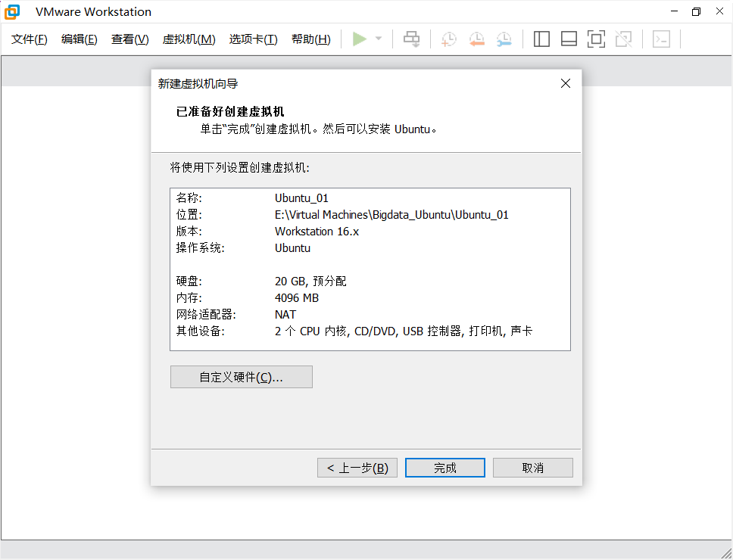The width and height of the screenshot is (733, 560).
Task: Click memory value 4096 MB
Action: 297,298
